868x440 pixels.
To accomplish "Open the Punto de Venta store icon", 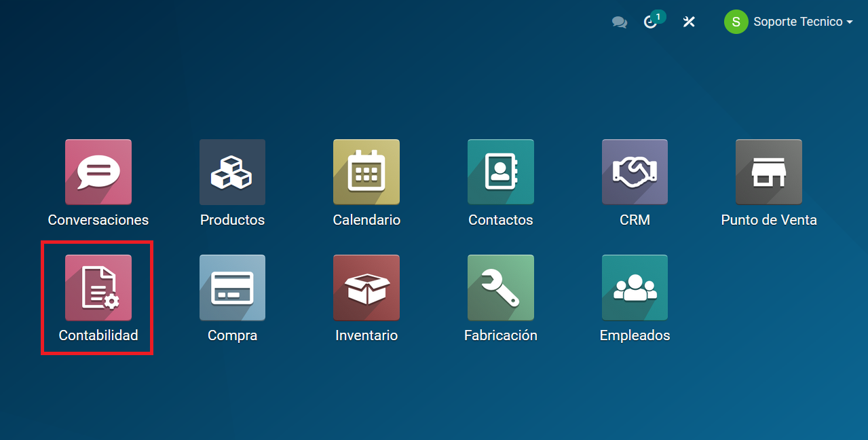I will click(x=769, y=172).
